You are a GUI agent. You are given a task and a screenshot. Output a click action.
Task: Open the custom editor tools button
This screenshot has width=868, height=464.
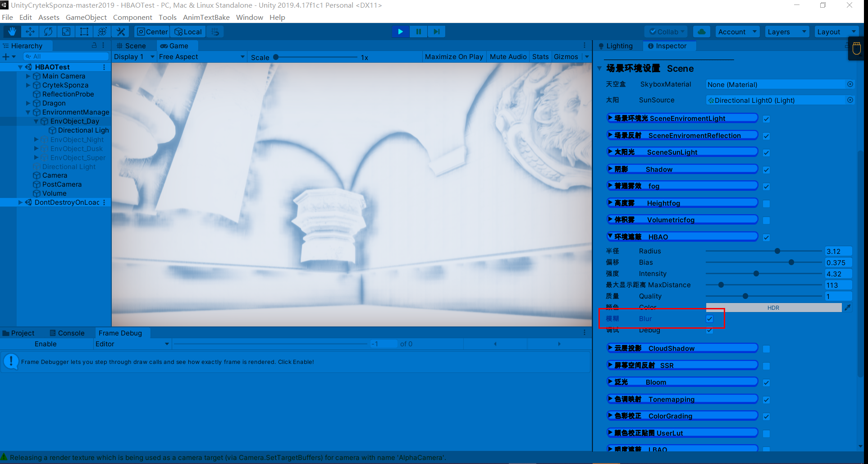(121, 32)
